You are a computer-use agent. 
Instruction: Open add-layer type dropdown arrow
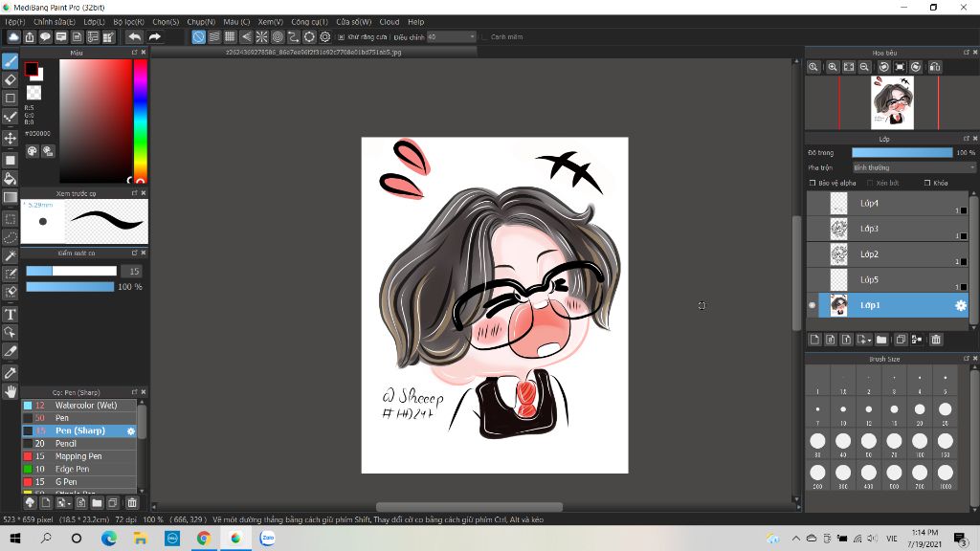pos(870,341)
